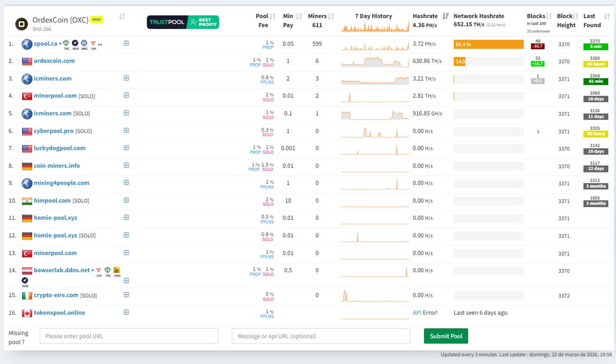This screenshot has height=364, width=616.
Task: Click the Canadian flag next to tokenxpool.online
Action: 27,313
